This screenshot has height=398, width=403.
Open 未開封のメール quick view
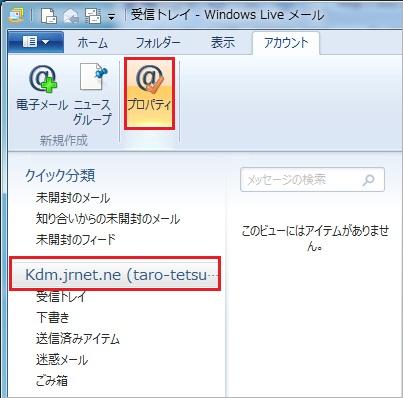click(73, 198)
